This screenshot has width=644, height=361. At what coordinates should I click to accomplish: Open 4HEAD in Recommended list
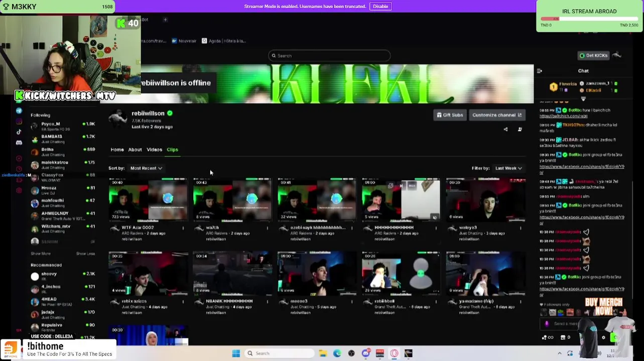tap(63, 302)
